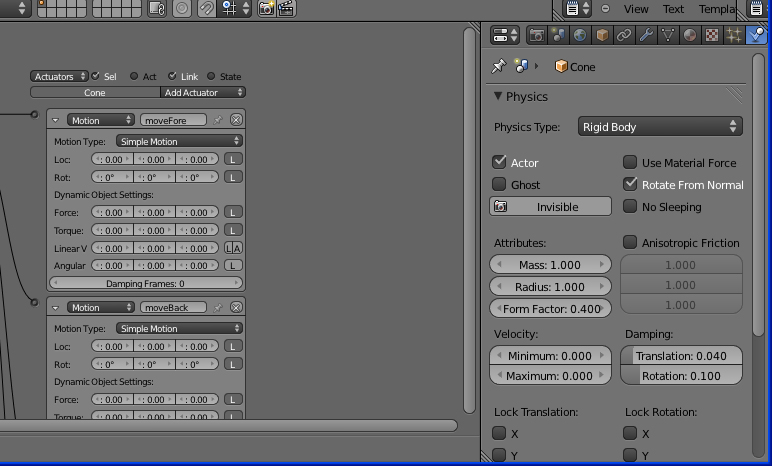Enable the Ghost checkbox
Screen dimensions: 772x466
[499, 184]
